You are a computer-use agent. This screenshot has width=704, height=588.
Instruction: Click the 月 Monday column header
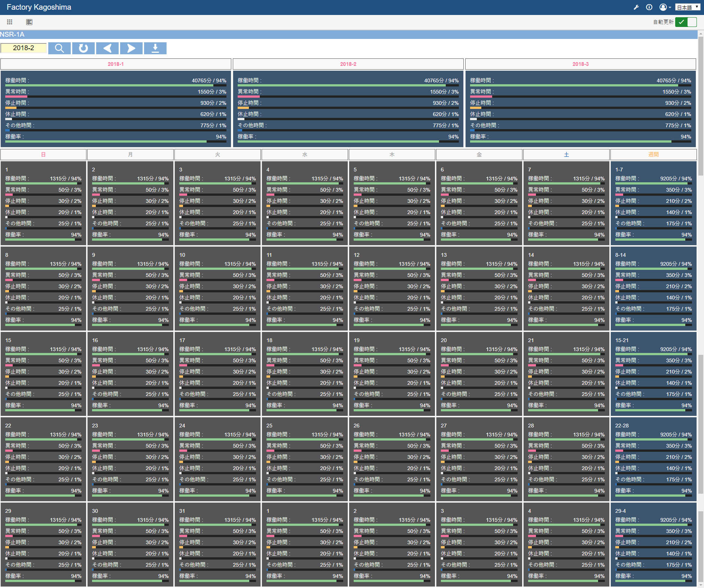point(130,155)
